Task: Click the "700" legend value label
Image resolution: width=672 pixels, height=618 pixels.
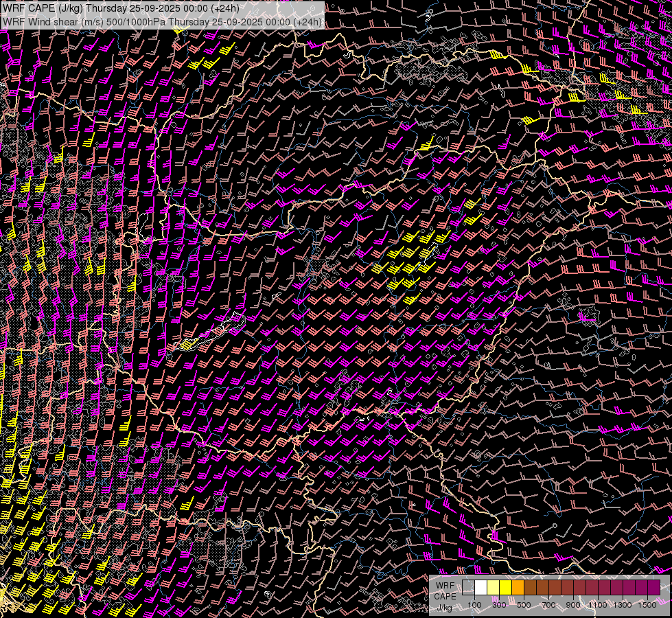Action: pyautogui.click(x=548, y=605)
